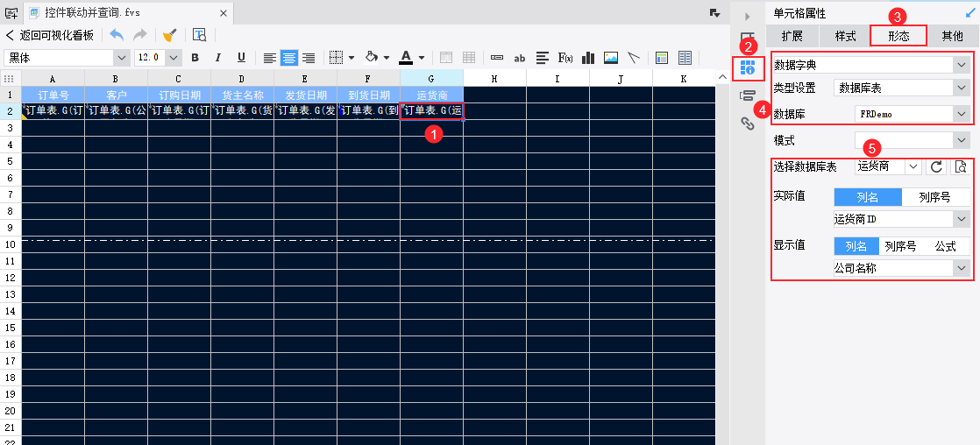The height and width of the screenshot is (445, 980).
Task: Click the undo arrow icon
Action: 117,35
